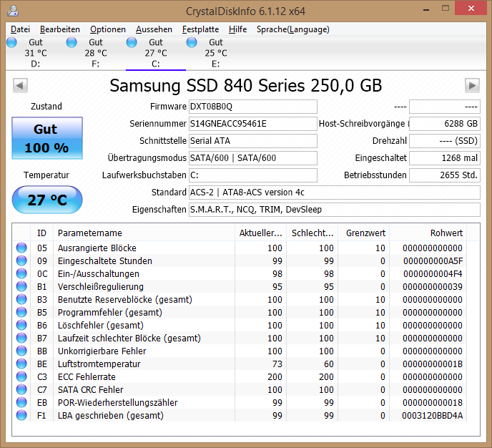Click the CrystalDiskInfo title bar app icon
The height and width of the screenshot is (448, 492).
pyautogui.click(x=13, y=11)
